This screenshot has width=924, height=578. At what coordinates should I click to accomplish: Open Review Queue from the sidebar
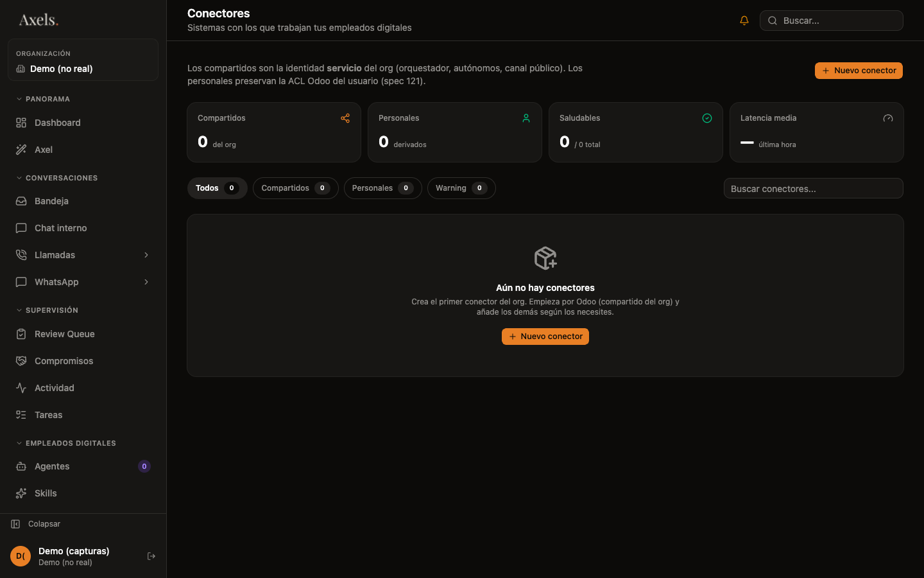pyautogui.click(x=83, y=334)
